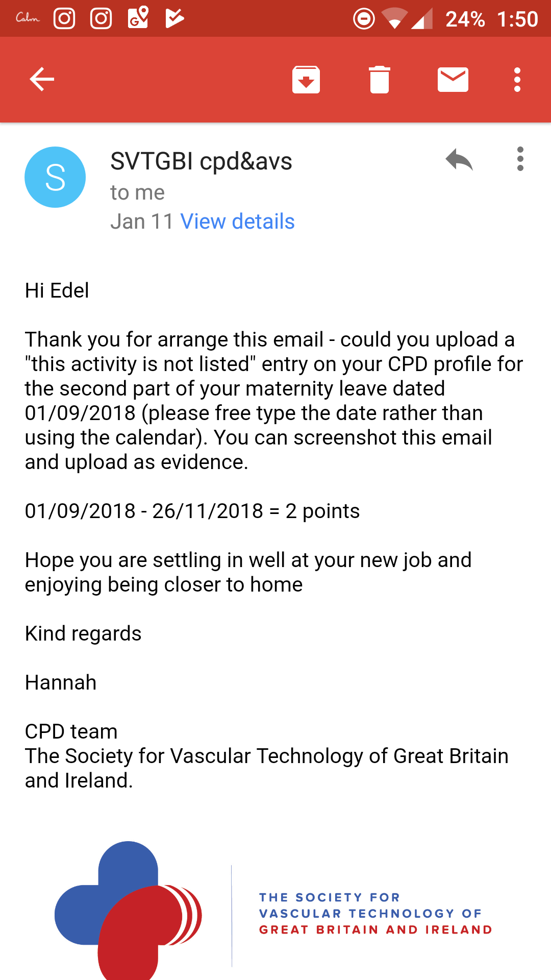Tap the Calm notification icon in status bar
Viewport: 551px width, 980px height.
[x=28, y=18]
